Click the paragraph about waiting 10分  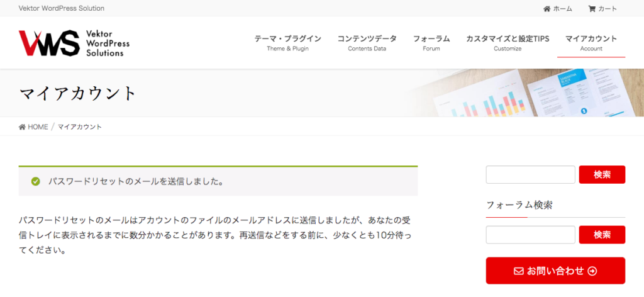coord(215,235)
